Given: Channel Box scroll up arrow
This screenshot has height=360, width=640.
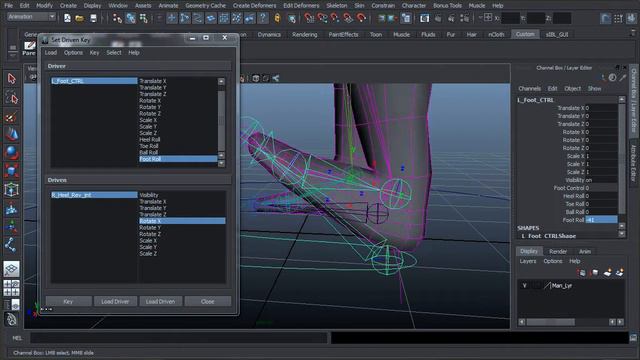Looking at the screenshot, I should click(622, 100).
